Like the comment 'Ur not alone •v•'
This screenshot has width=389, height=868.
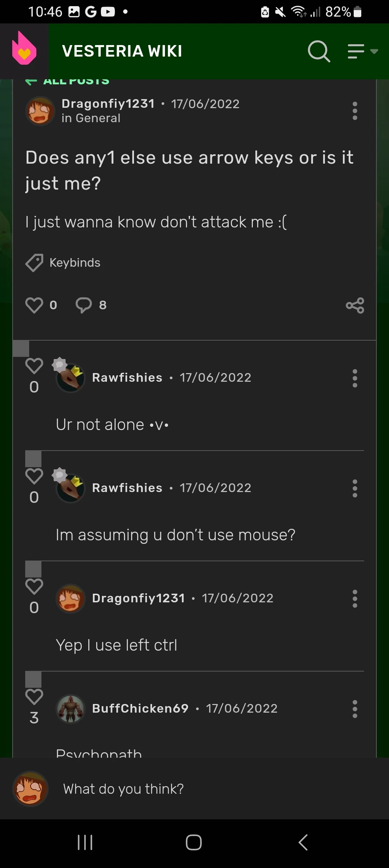click(x=34, y=366)
